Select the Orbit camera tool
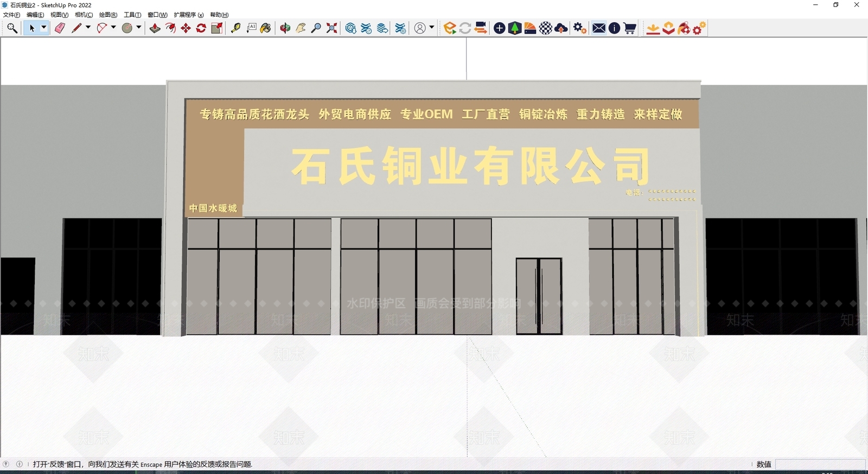The image size is (868, 474). pyautogui.click(x=285, y=28)
